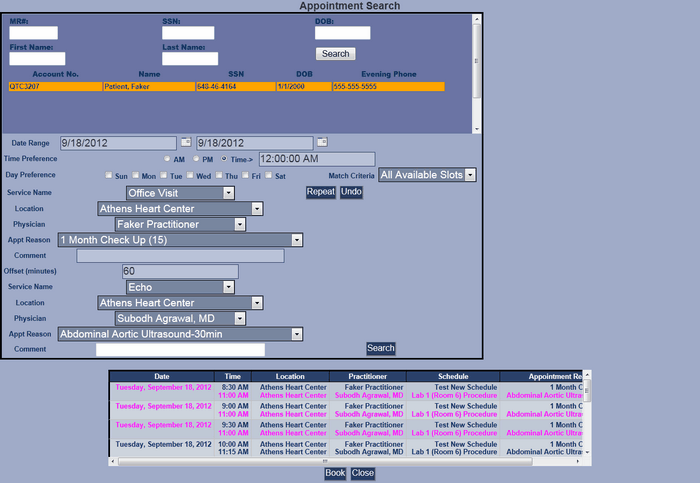
Task: Open the Office Visit service name dropdown
Action: pyautogui.click(x=229, y=193)
